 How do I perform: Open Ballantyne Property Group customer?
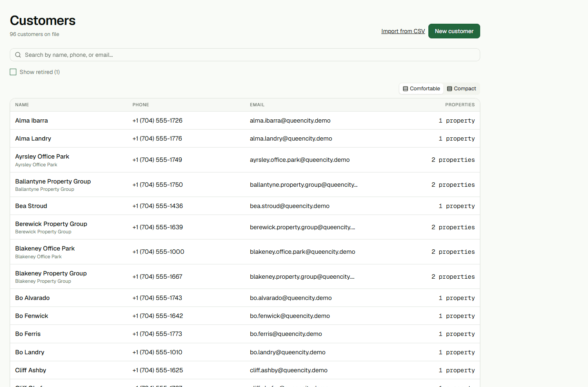coord(53,181)
